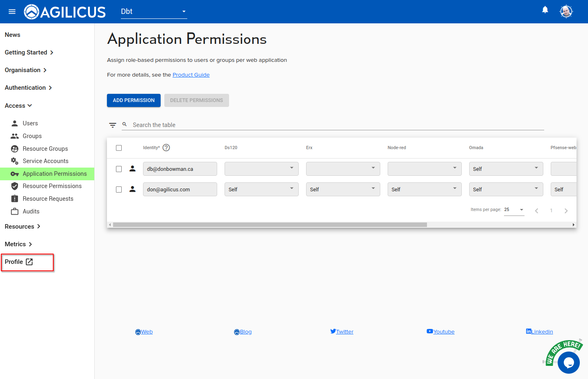Image resolution: width=588 pixels, height=379 pixels.
Task: Click the table filter icon
Action: pyautogui.click(x=113, y=125)
